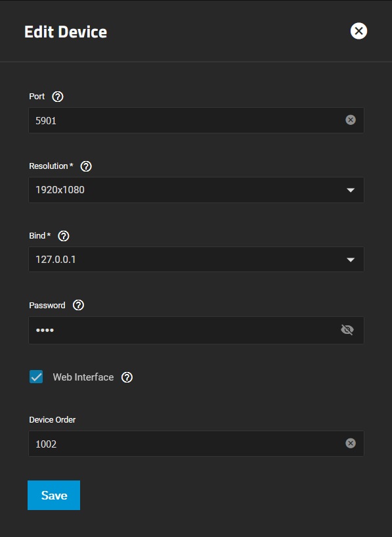This screenshot has width=392, height=537.
Task: Click the Web Interface label text
Action: (83, 377)
